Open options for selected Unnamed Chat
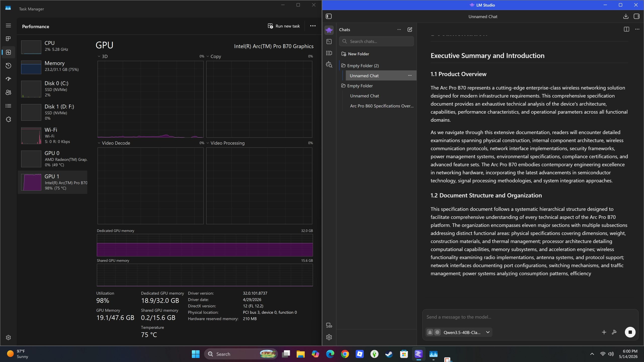The image size is (644, 362). pyautogui.click(x=410, y=75)
